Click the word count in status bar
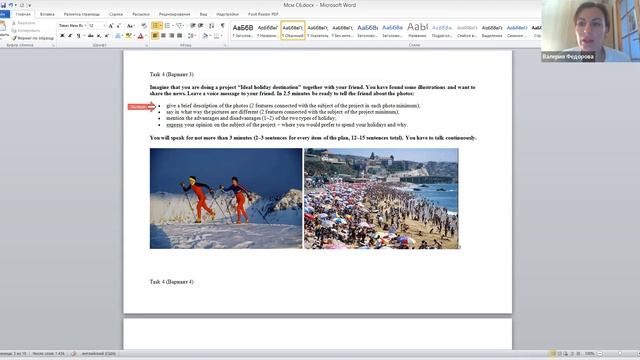 [x=49, y=353]
